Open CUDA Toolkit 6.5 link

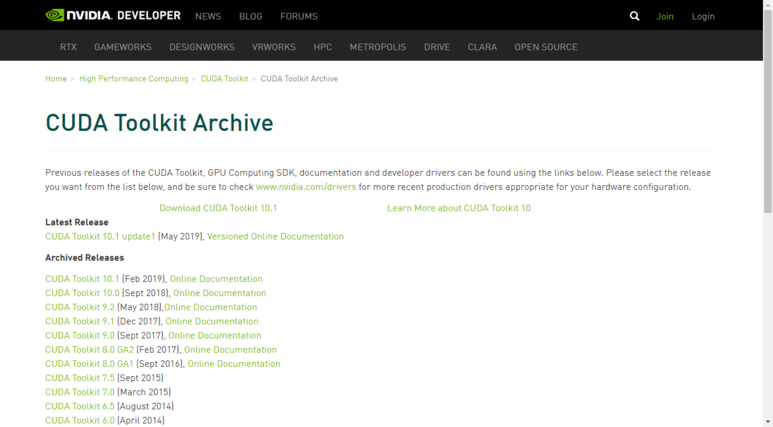(x=80, y=406)
